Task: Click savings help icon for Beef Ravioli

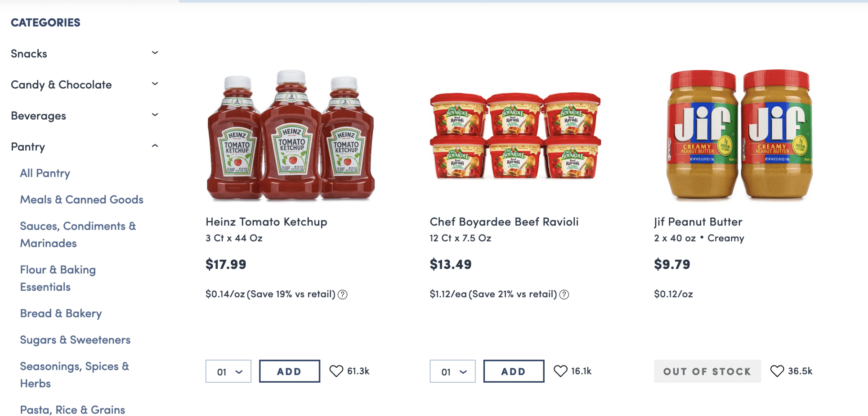Action: tap(564, 294)
